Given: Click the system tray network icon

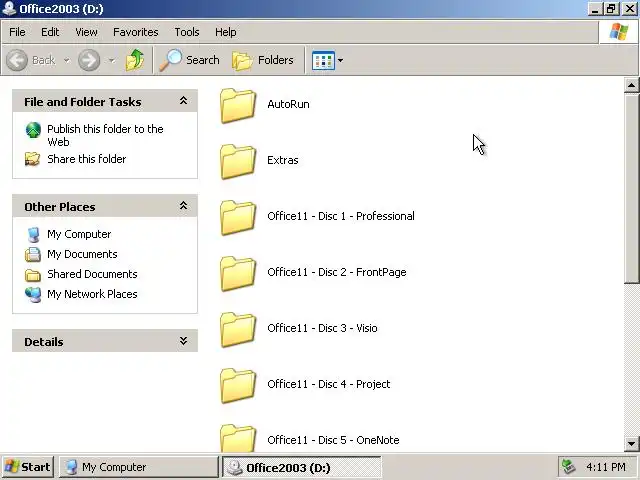Looking at the screenshot, I should pyautogui.click(x=569, y=467).
